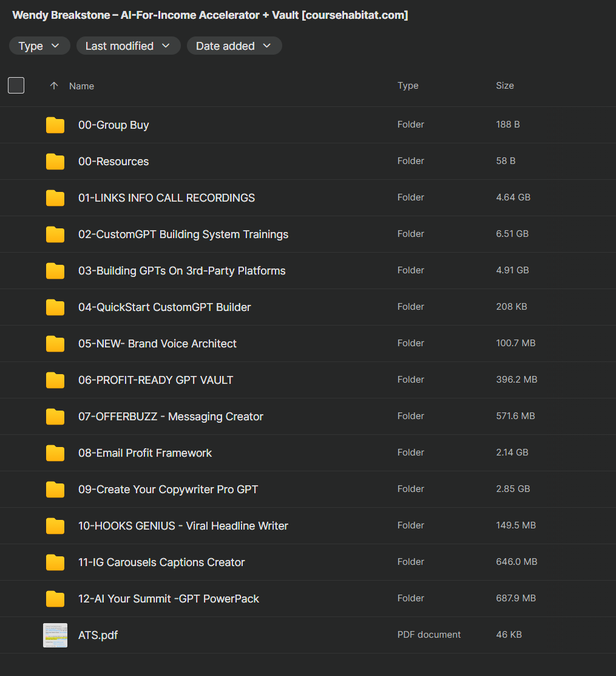Image resolution: width=616 pixels, height=676 pixels.
Task: Click the 4.91 GB size value
Action: (512, 270)
